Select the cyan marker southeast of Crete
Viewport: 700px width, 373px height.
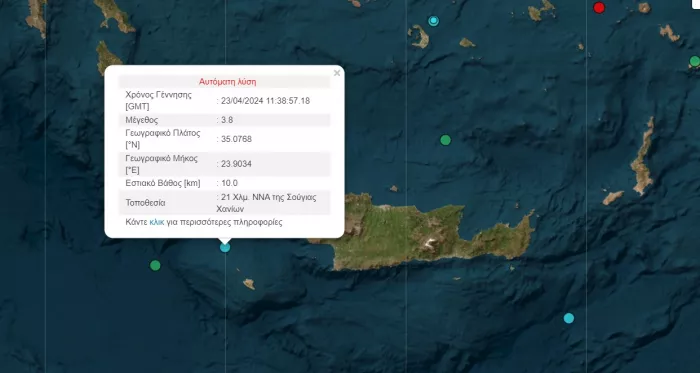(569, 318)
